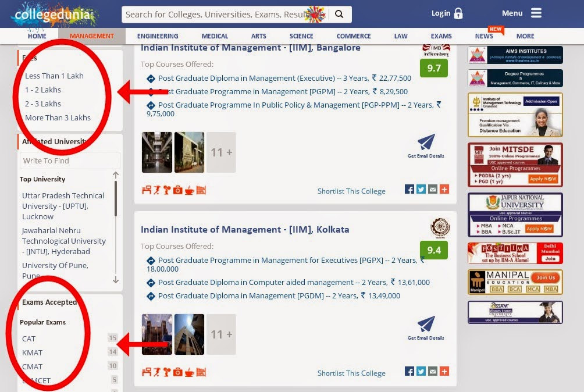Click cafeteria cup icon for IIM Kolkata
584x392 pixels.
pyautogui.click(x=189, y=372)
